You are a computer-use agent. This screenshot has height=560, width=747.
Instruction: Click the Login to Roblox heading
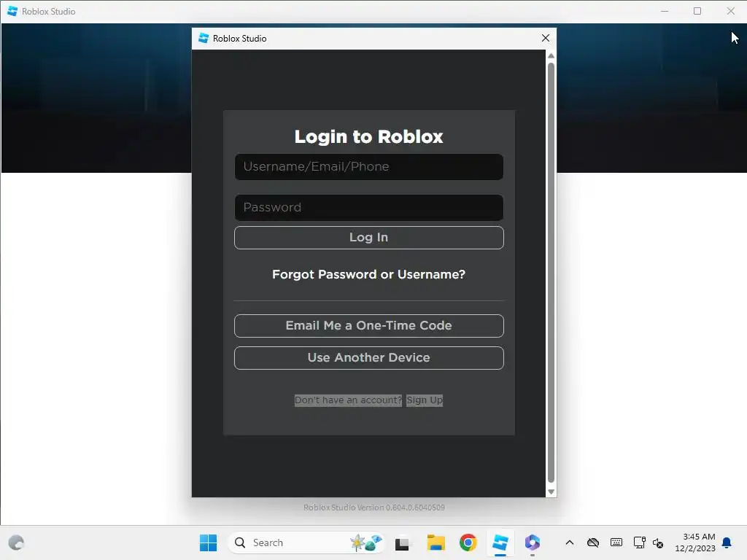click(368, 136)
